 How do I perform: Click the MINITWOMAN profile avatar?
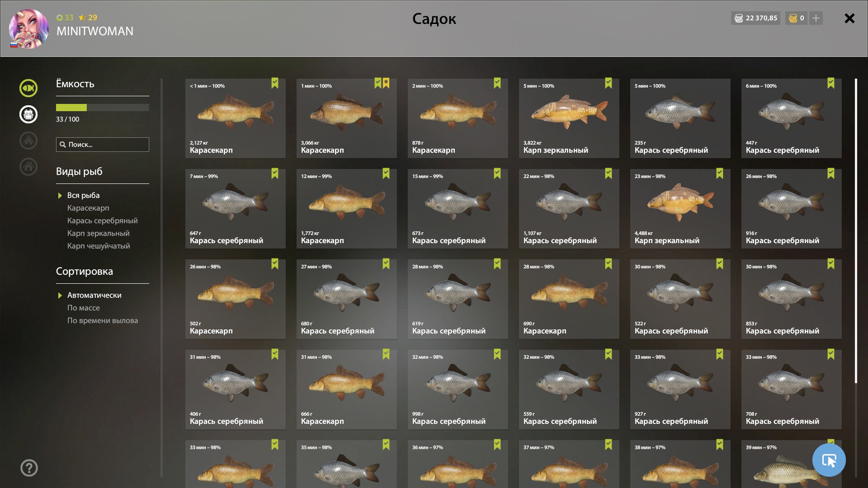pos(29,29)
